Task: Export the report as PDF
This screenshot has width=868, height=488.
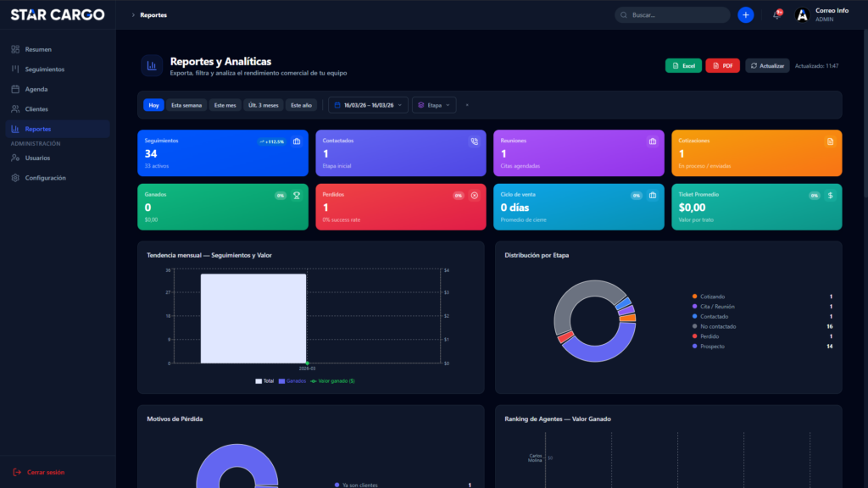Action: click(x=722, y=66)
